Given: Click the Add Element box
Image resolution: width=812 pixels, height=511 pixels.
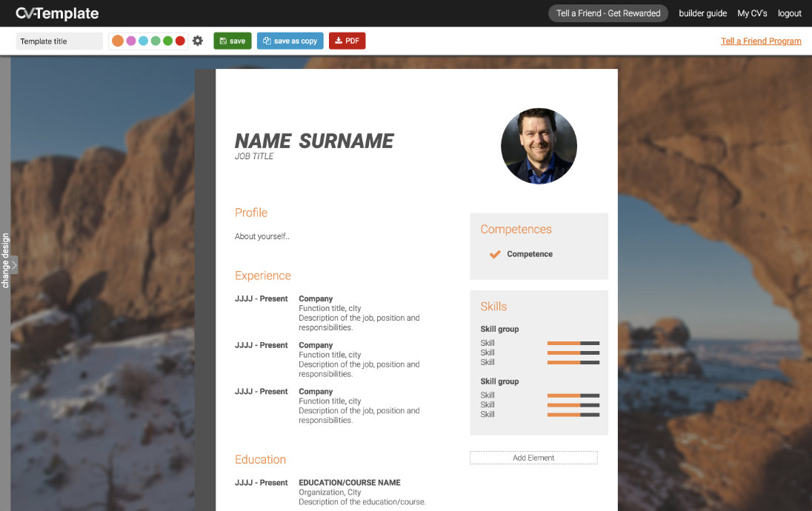Looking at the screenshot, I should (533, 458).
